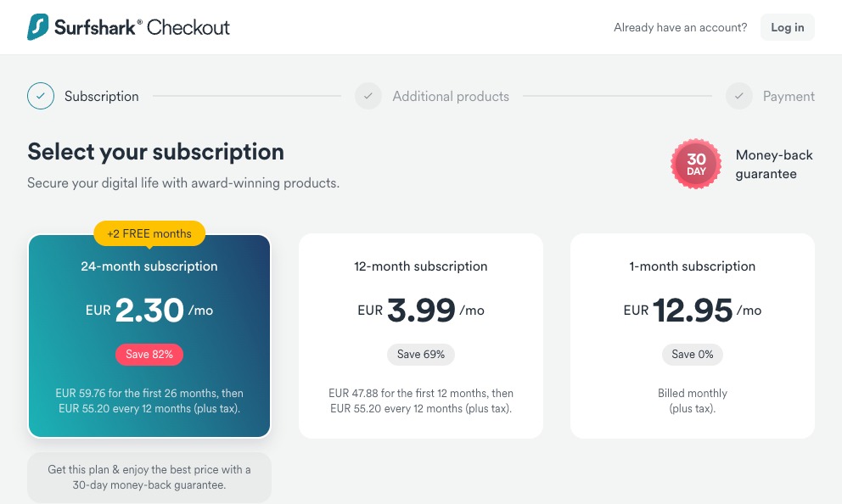Click the best price guarantee note box
The height and width of the screenshot is (504, 842).
coord(149,477)
